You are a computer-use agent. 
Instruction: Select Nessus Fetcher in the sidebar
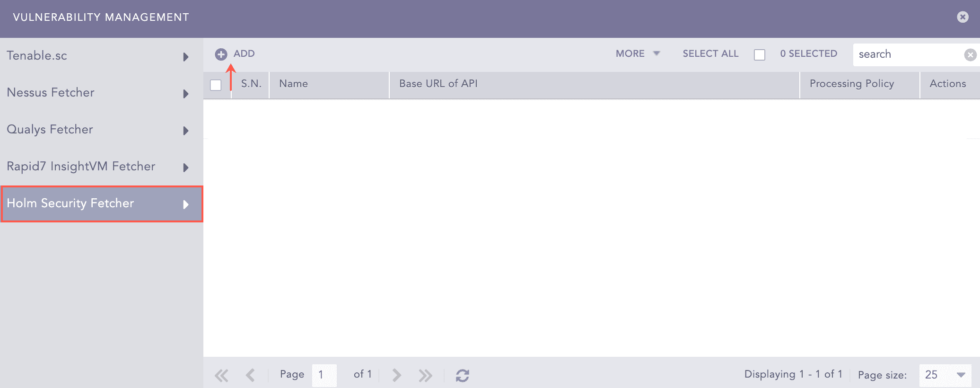click(x=51, y=93)
